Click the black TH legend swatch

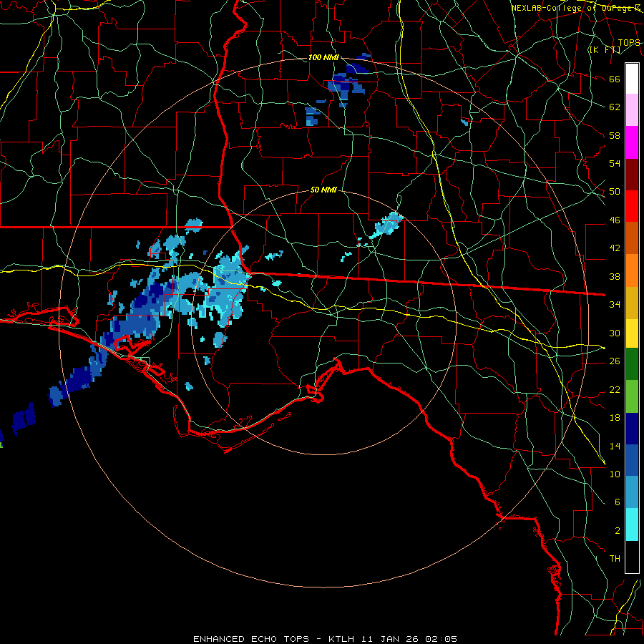coord(632,557)
